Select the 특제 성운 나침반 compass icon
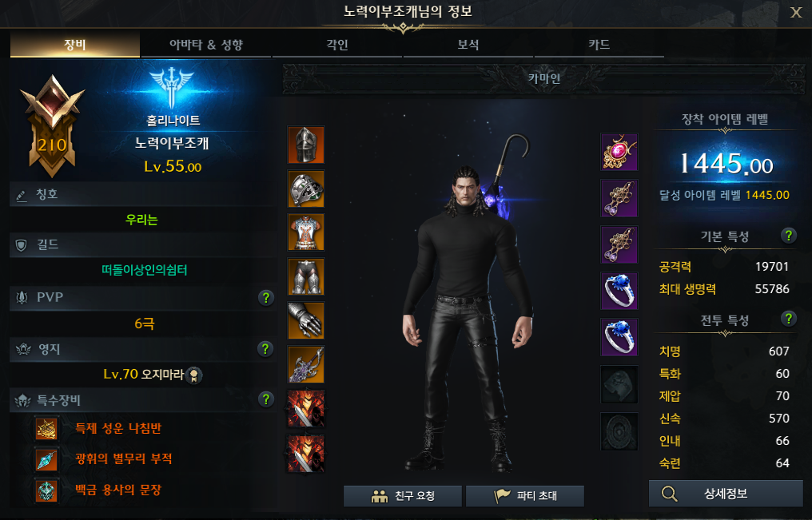The image size is (812, 520). click(46, 428)
